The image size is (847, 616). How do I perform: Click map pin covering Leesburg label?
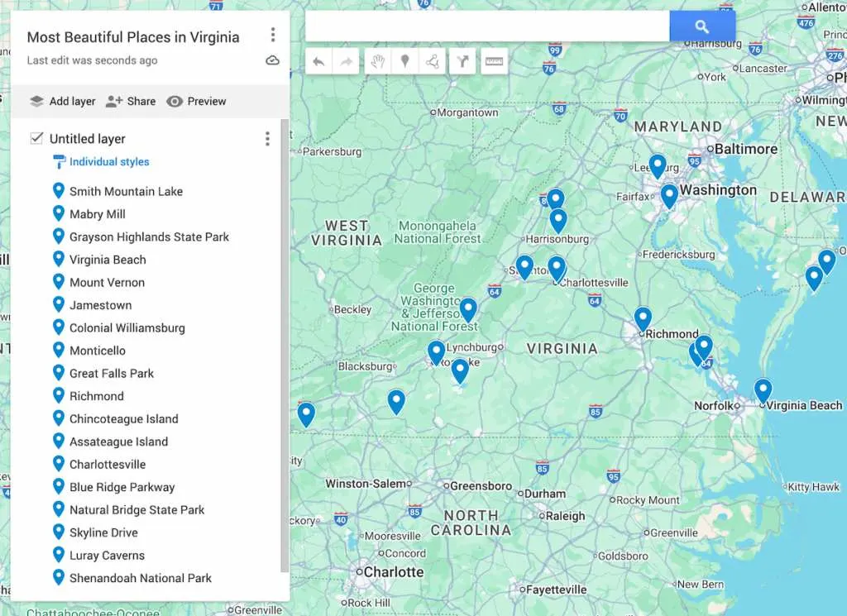pos(658,166)
